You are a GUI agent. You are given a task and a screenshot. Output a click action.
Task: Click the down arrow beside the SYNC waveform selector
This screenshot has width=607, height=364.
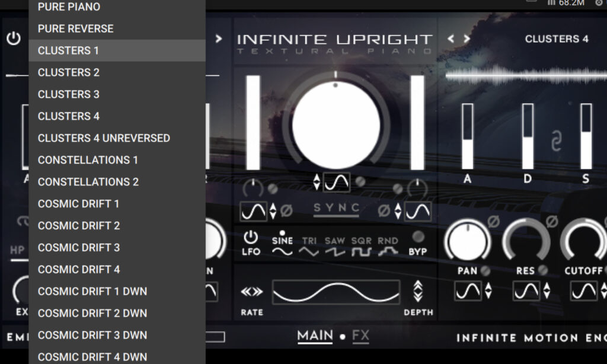pyautogui.click(x=318, y=186)
